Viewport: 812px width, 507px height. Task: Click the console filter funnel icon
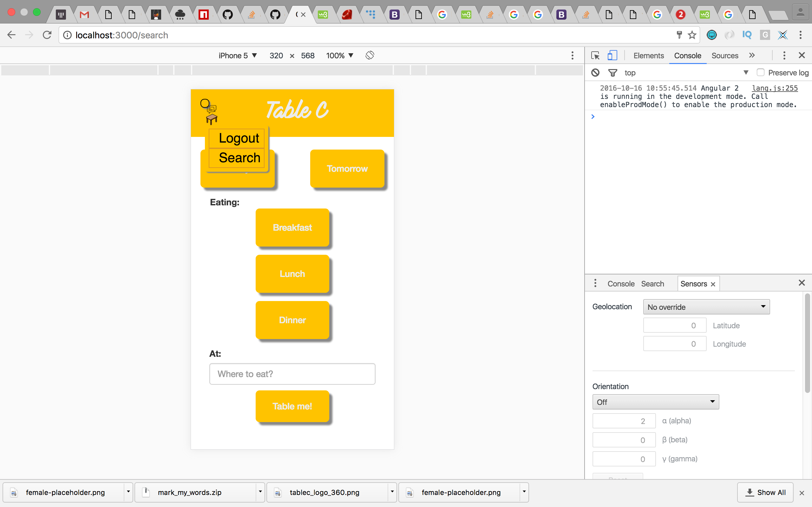(612, 73)
